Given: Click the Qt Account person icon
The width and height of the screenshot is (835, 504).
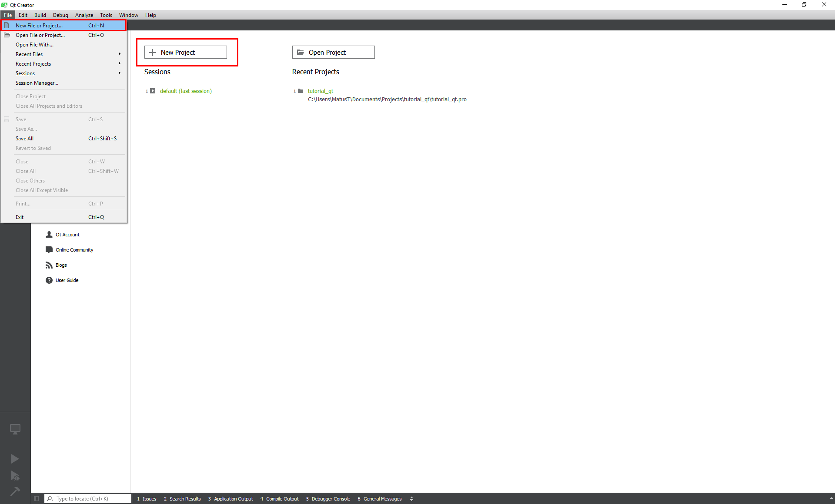Looking at the screenshot, I should (x=49, y=235).
